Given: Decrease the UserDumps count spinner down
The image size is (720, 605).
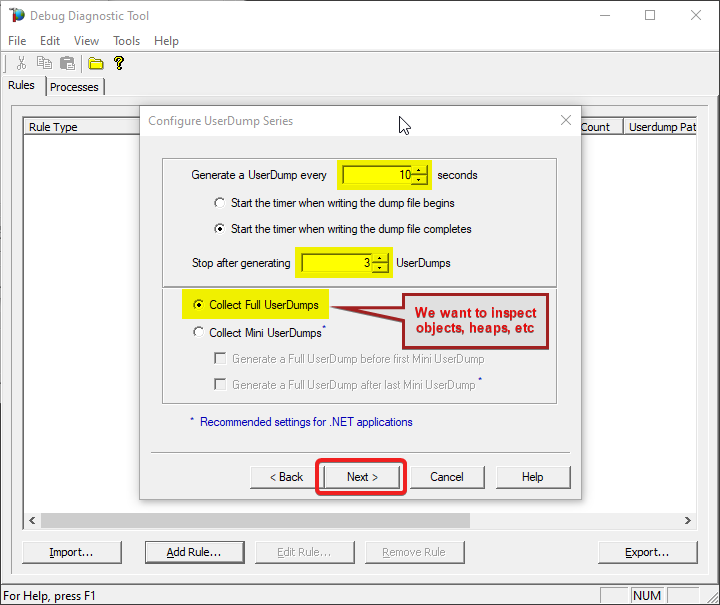Looking at the screenshot, I should 380,267.
